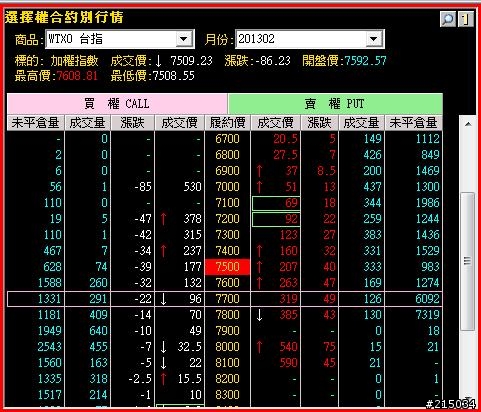Click lowest price value 7508.55
Image resolution: width=481 pixels, height=412 pixels.
[173, 76]
